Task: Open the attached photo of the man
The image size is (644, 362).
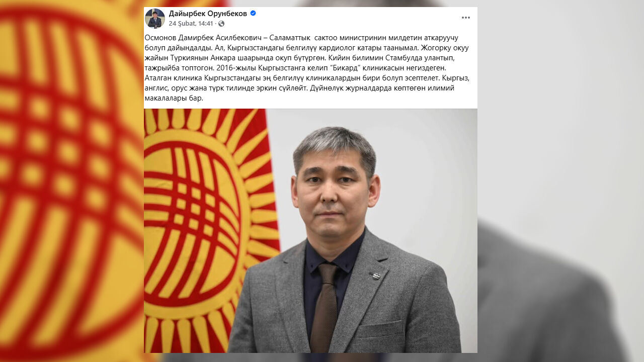Action: point(310,231)
